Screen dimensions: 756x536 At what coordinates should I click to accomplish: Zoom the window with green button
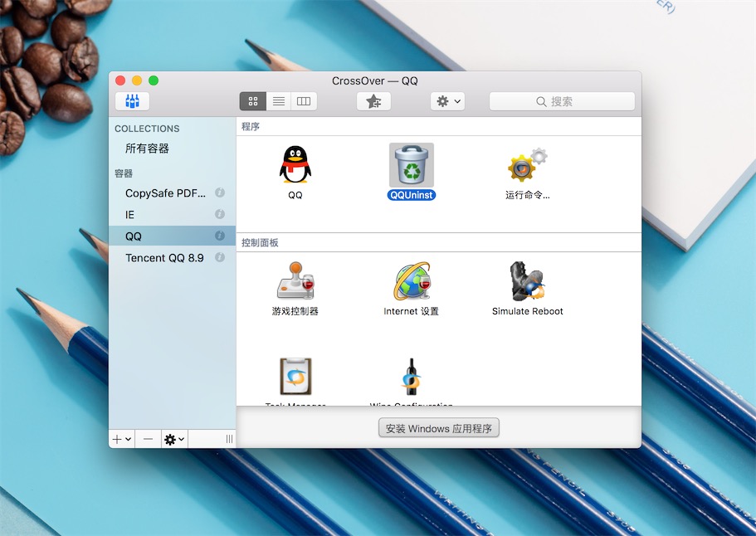154,80
